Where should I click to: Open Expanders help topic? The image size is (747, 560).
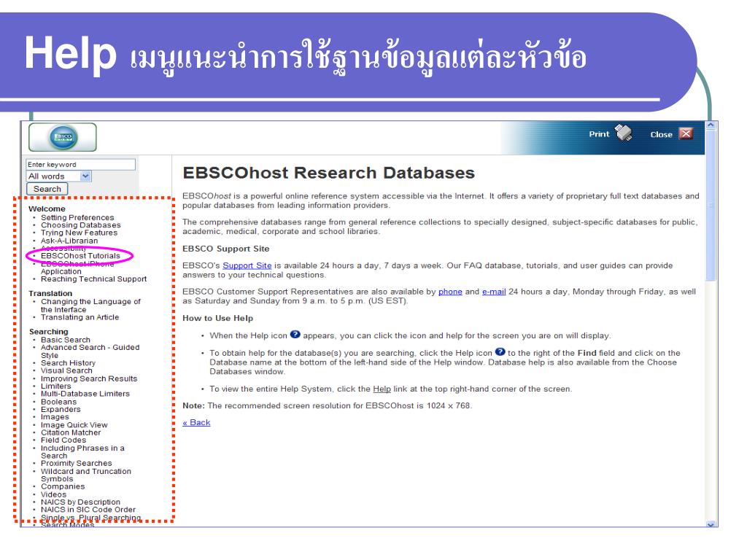pos(61,410)
